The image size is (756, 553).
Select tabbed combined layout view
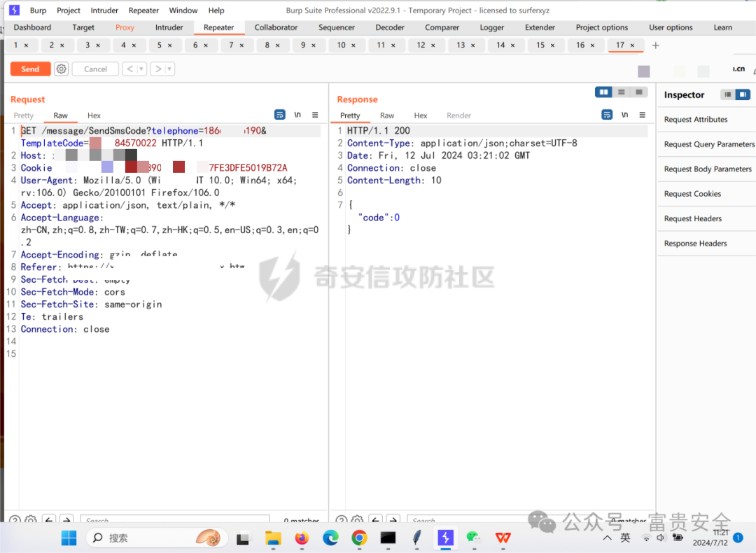(639, 92)
